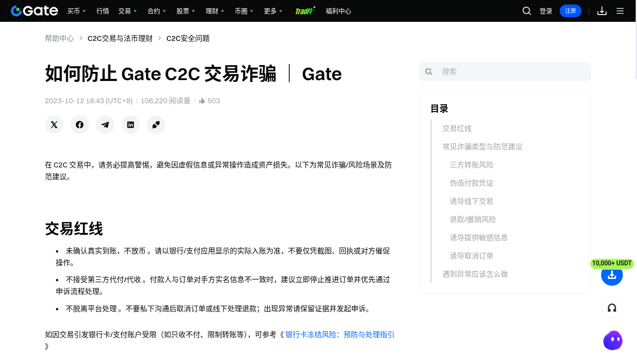This screenshot has width=637, height=364.
Task: Expand the 买币 dropdown menu
Action: click(76, 11)
